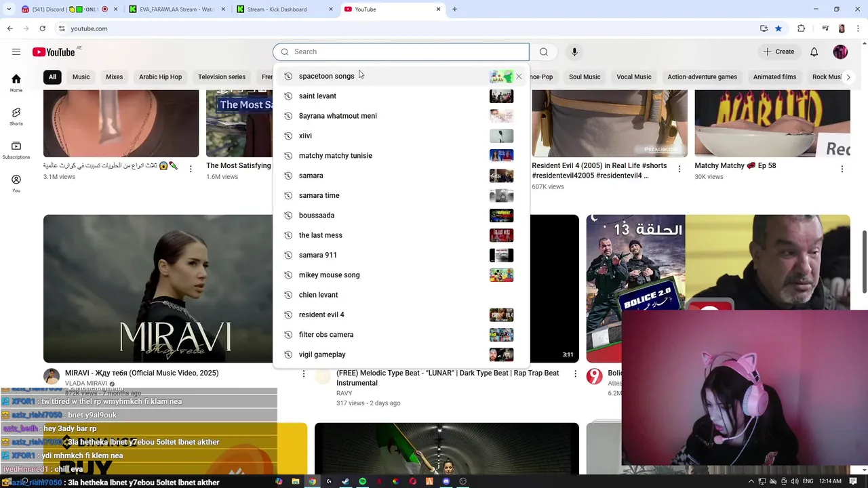Screen dimensions: 868x488
Task: Select the Soul Music chip
Action: pyautogui.click(x=585, y=77)
